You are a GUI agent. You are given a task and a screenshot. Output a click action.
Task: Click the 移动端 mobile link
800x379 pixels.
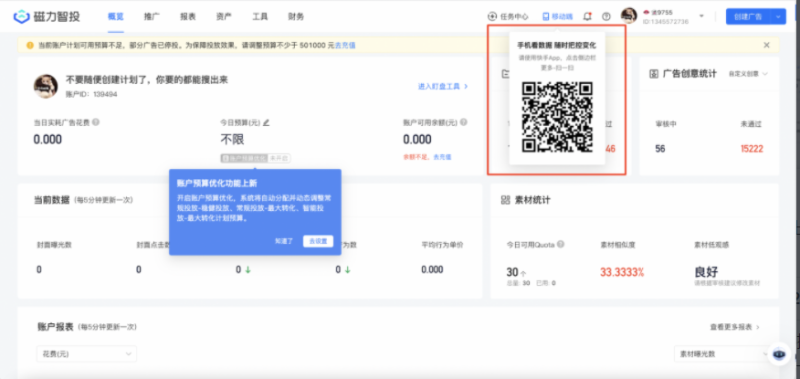pyautogui.click(x=558, y=16)
